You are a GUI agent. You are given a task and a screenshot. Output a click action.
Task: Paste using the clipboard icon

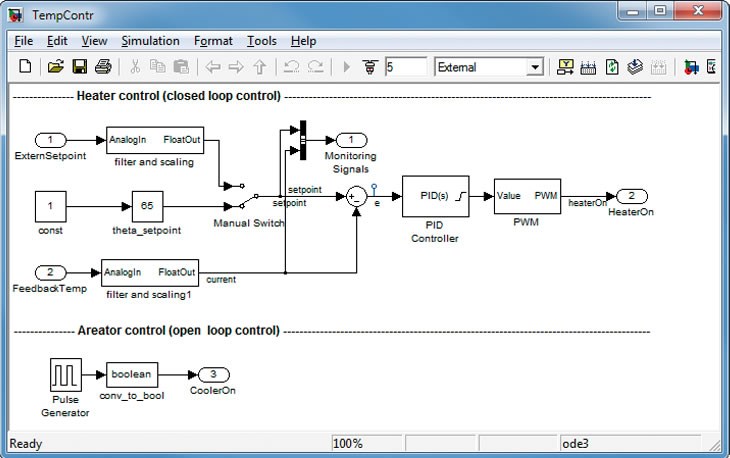tap(181, 67)
